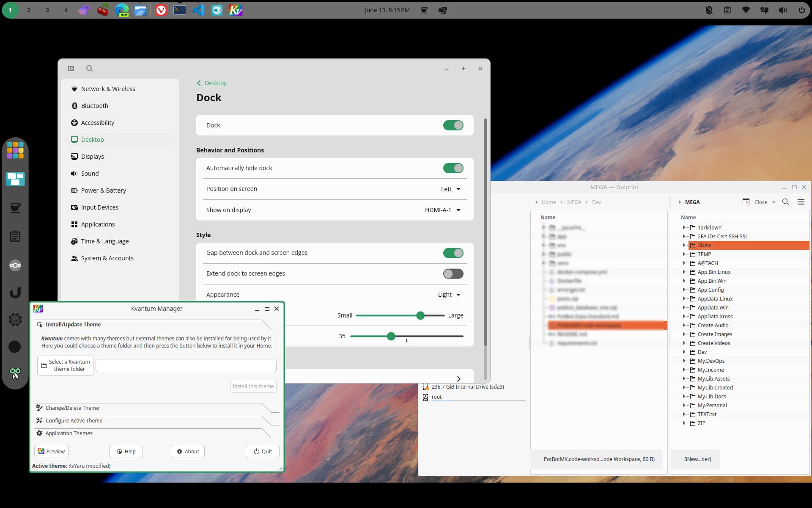This screenshot has width=812, height=508.
Task: Open the Kvantum icon in the top panel
Action: pyautogui.click(x=236, y=10)
